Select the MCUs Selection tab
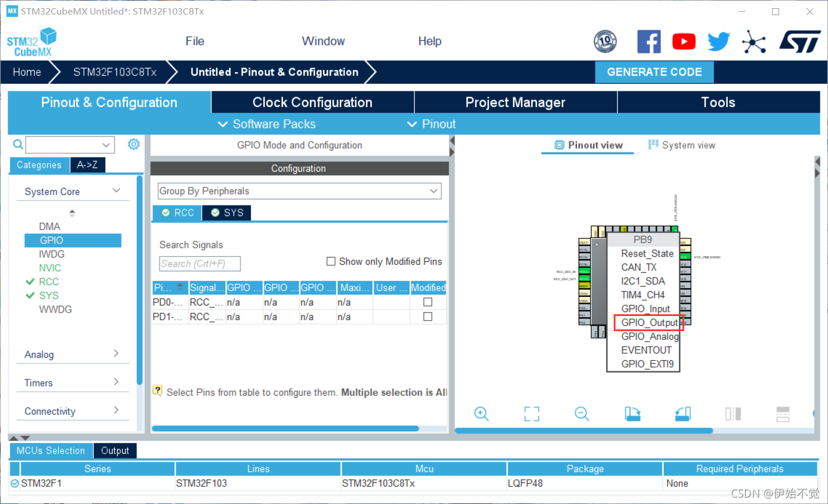The width and height of the screenshot is (828, 504). pyautogui.click(x=51, y=450)
